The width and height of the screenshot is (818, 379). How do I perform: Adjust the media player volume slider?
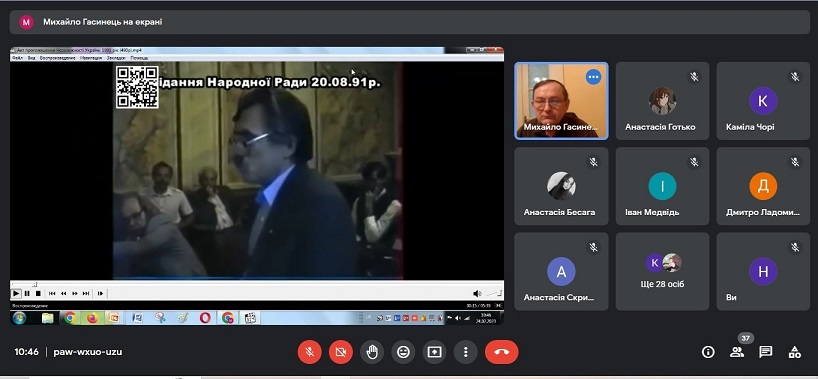(x=494, y=293)
